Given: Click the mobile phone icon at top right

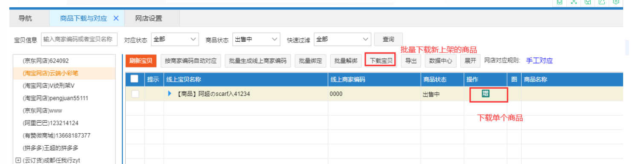Looking at the screenshot, I should [x=560, y=2].
